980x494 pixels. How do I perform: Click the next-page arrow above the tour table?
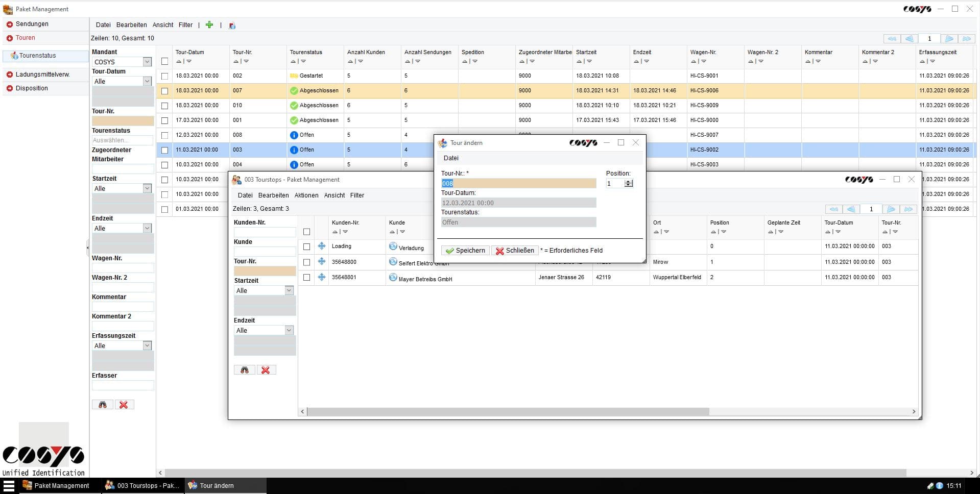click(949, 38)
